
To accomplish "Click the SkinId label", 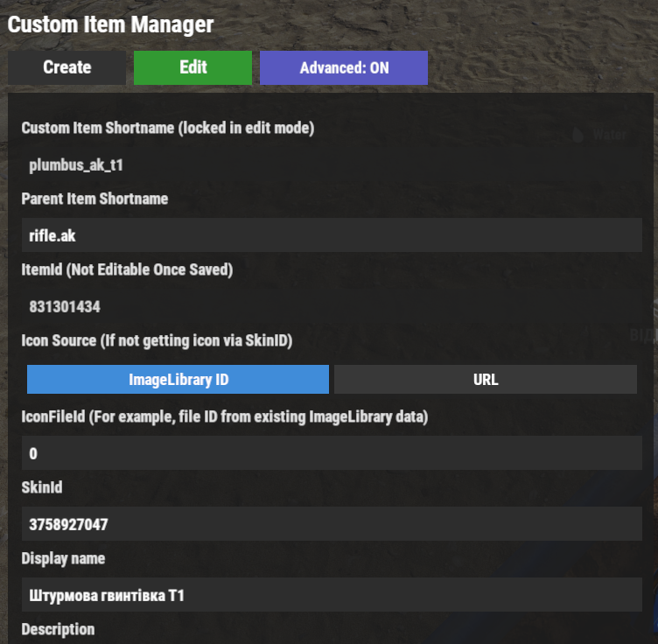I will click(42, 487).
